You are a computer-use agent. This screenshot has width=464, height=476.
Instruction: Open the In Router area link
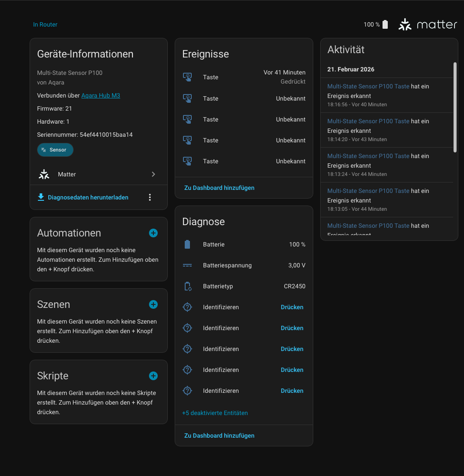(45, 25)
